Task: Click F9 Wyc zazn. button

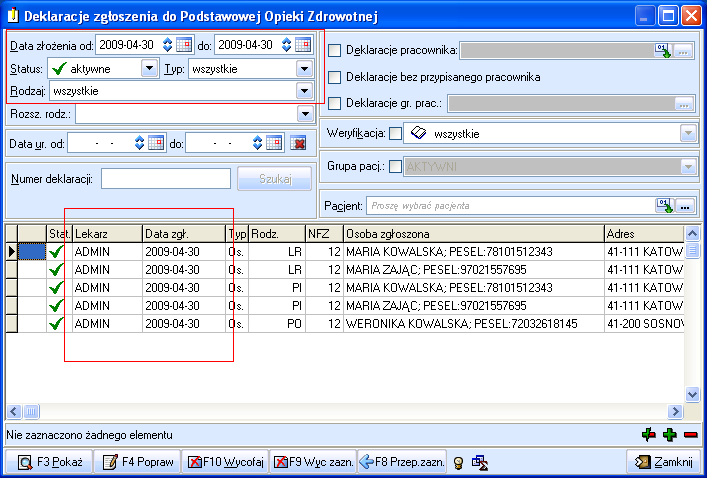Action: tap(313, 462)
